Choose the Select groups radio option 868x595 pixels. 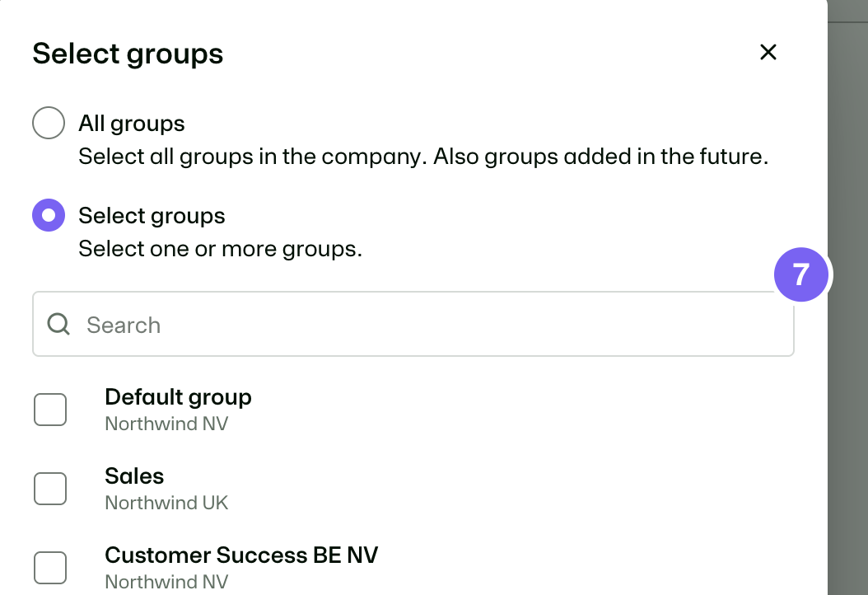pyautogui.click(x=49, y=215)
